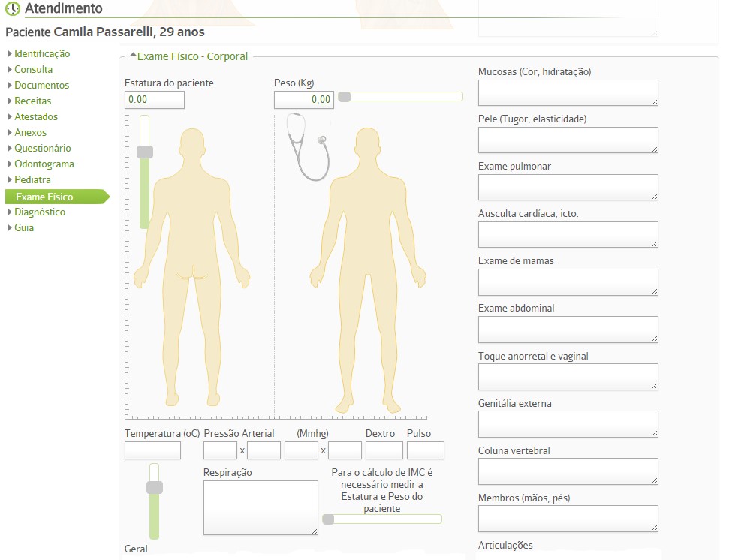This screenshot has width=729, height=560.
Task: Click the Dextro input field
Action: [384, 450]
